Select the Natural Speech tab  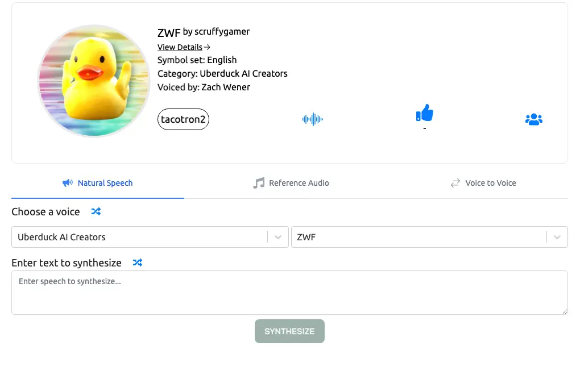point(98,183)
